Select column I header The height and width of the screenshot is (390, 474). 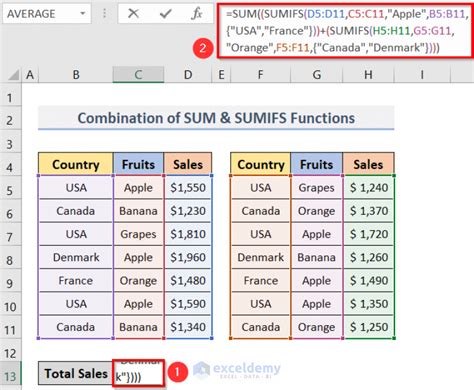[x=422, y=75]
